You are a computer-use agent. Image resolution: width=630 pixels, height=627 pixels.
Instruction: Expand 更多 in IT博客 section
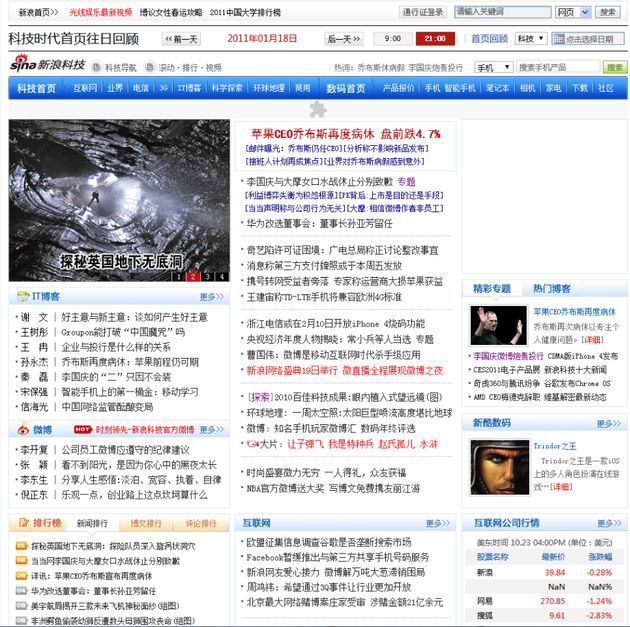click(212, 297)
